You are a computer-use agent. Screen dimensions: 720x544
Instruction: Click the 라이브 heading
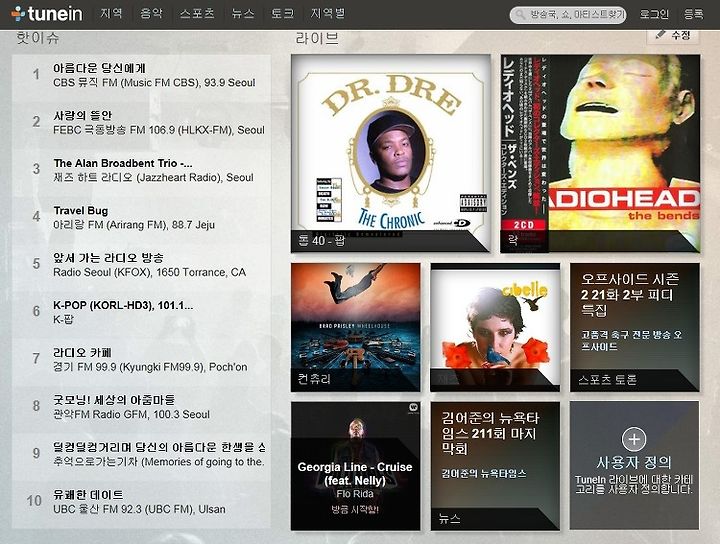coord(317,39)
